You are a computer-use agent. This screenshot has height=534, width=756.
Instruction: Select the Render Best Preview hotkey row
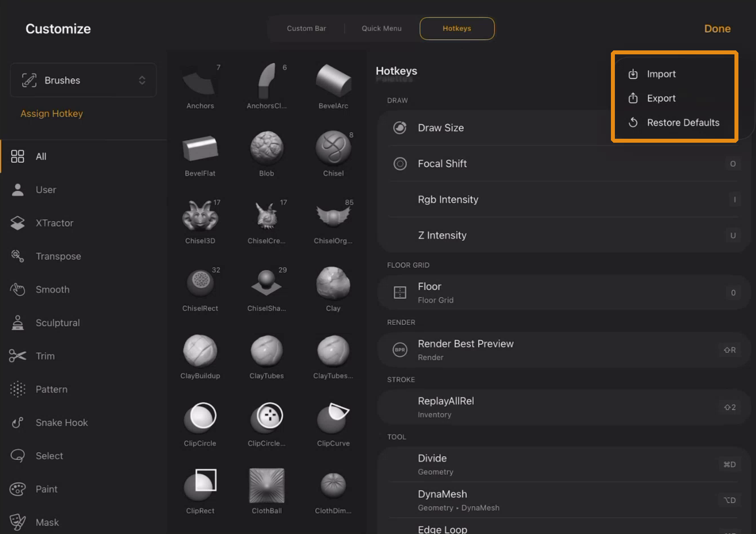pyautogui.click(x=564, y=350)
